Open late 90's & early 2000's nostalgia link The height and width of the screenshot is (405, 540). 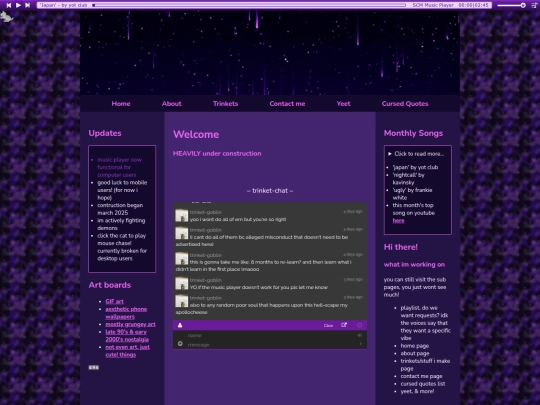click(127, 335)
